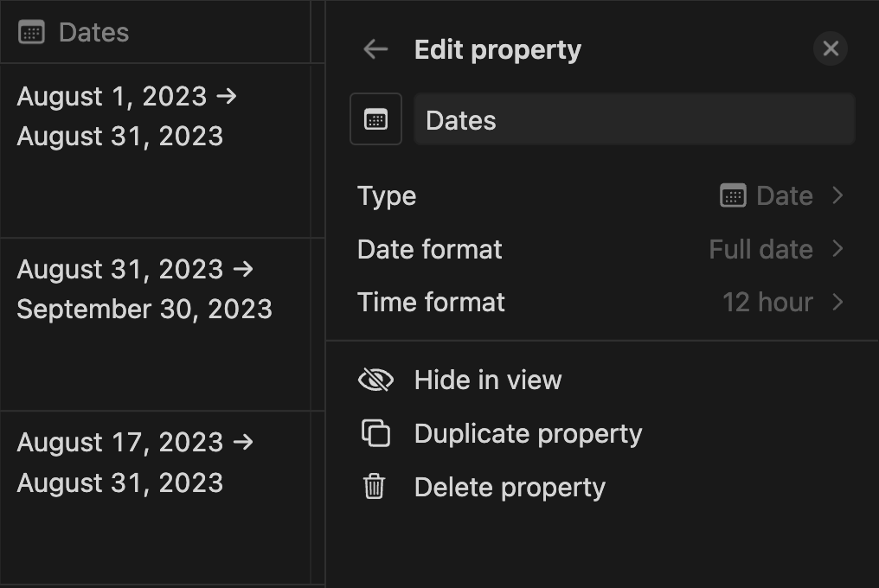Expand the Time format options chevron
The height and width of the screenshot is (588, 879).
pyautogui.click(x=837, y=302)
